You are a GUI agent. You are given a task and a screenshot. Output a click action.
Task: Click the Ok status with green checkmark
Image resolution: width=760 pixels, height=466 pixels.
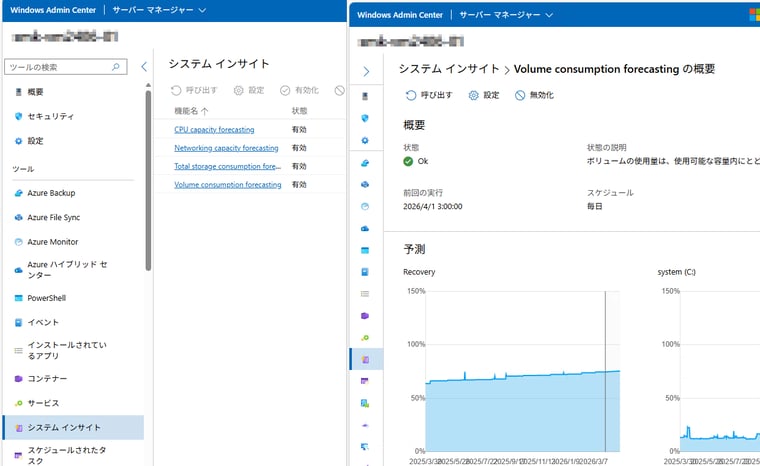pyautogui.click(x=416, y=161)
